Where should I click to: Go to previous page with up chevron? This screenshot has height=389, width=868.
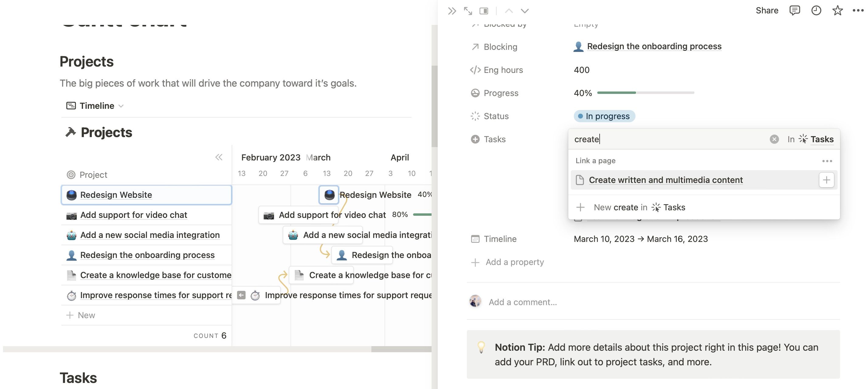click(509, 11)
